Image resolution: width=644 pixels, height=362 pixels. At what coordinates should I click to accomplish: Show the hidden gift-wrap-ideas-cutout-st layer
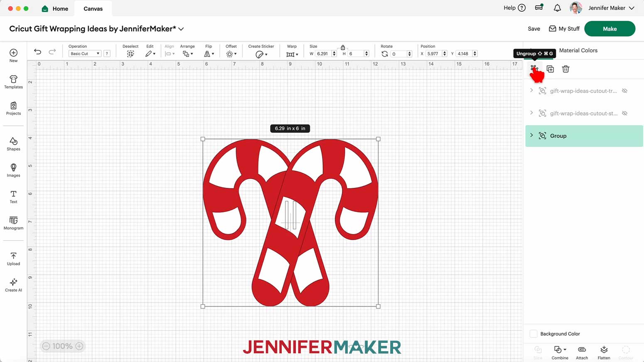tap(624, 113)
